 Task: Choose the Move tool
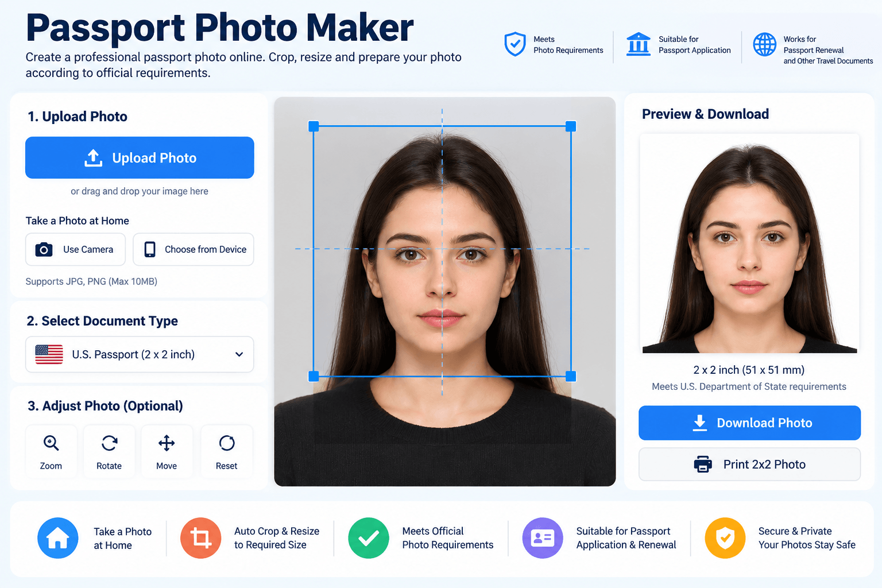tap(167, 452)
